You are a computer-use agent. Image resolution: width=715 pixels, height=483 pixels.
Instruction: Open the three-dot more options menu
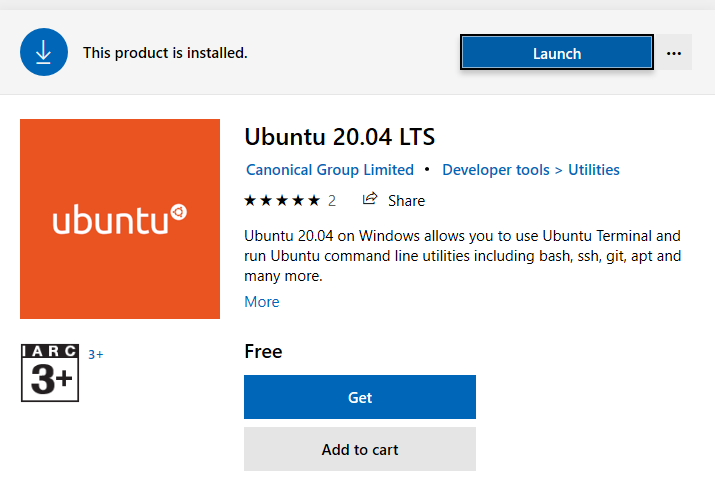[674, 53]
